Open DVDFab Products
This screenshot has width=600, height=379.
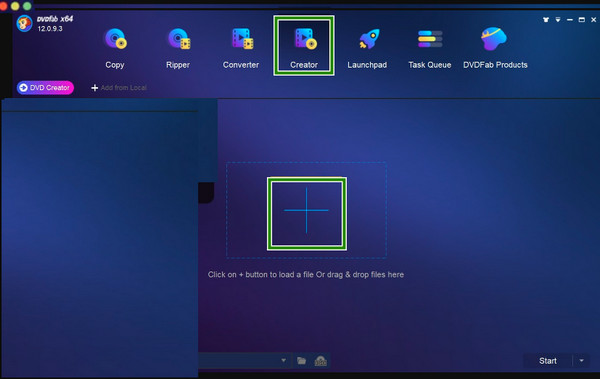pos(495,48)
